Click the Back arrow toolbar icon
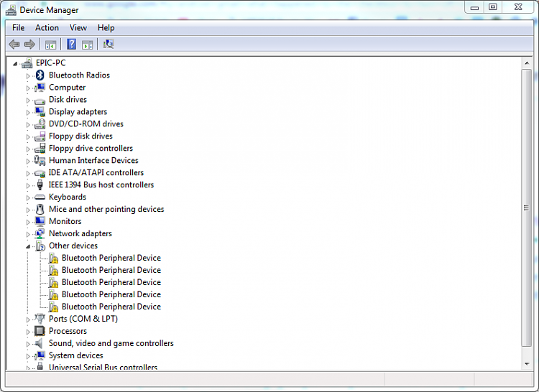The image size is (539, 392). 14,45
